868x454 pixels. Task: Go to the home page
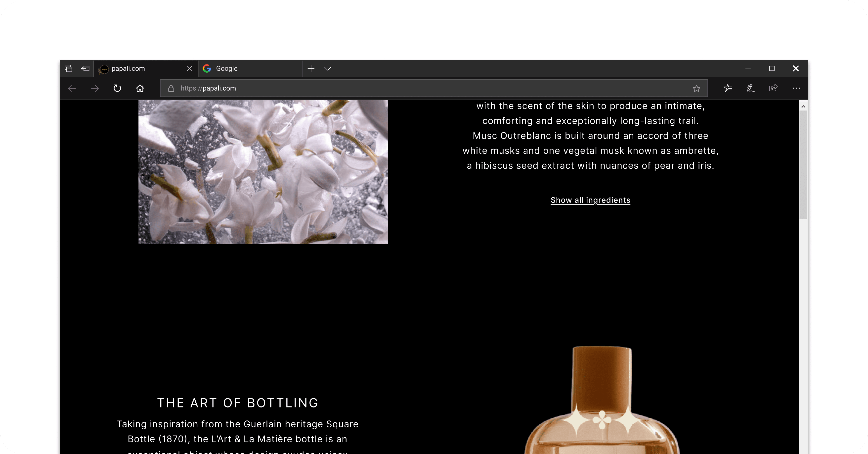click(140, 88)
